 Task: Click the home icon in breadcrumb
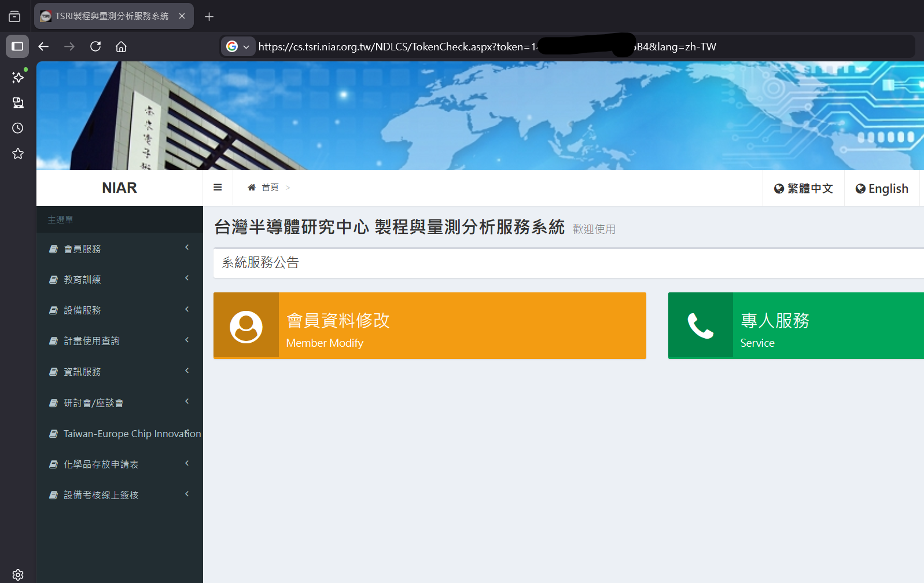(252, 188)
